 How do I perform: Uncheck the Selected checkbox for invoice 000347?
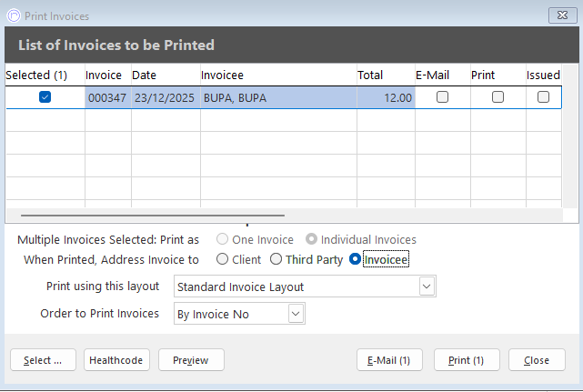point(45,97)
